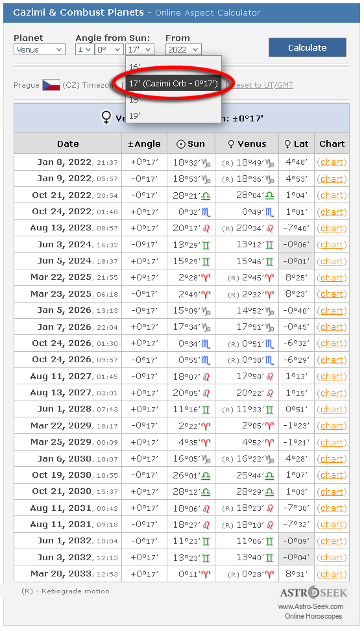Screen dimensions: 364x631
Task: Open the chart link for Mar 20, 2033
Action: [x=332, y=575]
